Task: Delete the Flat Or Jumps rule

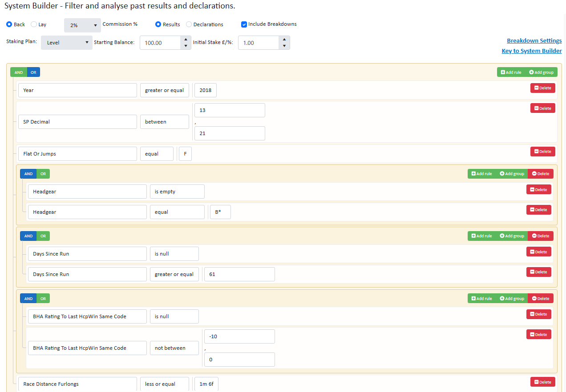Action: pyautogui.click(x=542, y=152)
